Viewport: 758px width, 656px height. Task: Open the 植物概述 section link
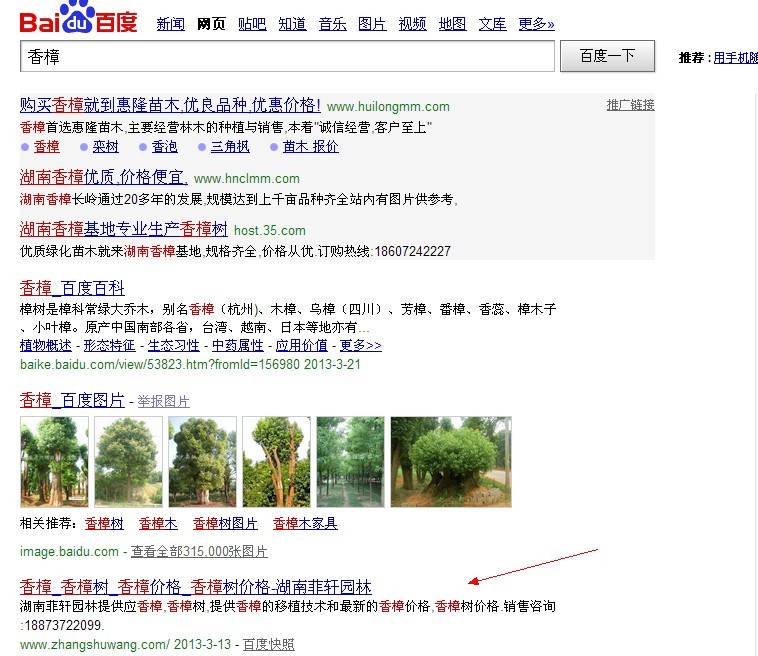[46, 345]
